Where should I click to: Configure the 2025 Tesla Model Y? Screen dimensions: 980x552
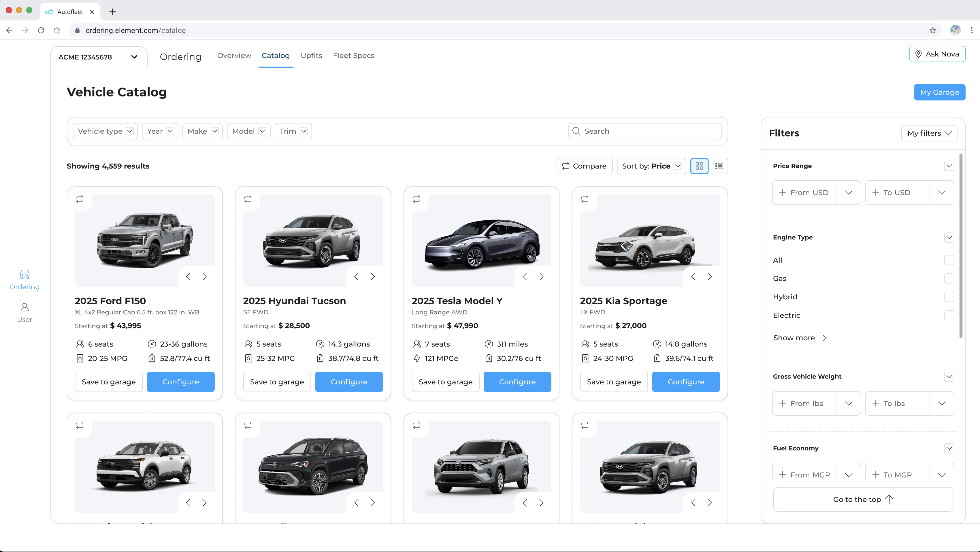click(517, 382)
